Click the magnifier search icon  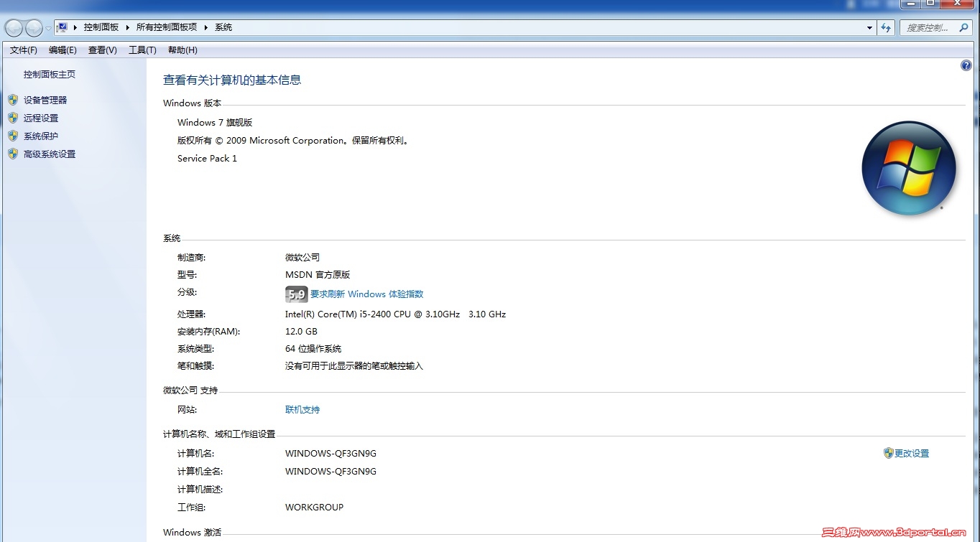click(964, 28)
